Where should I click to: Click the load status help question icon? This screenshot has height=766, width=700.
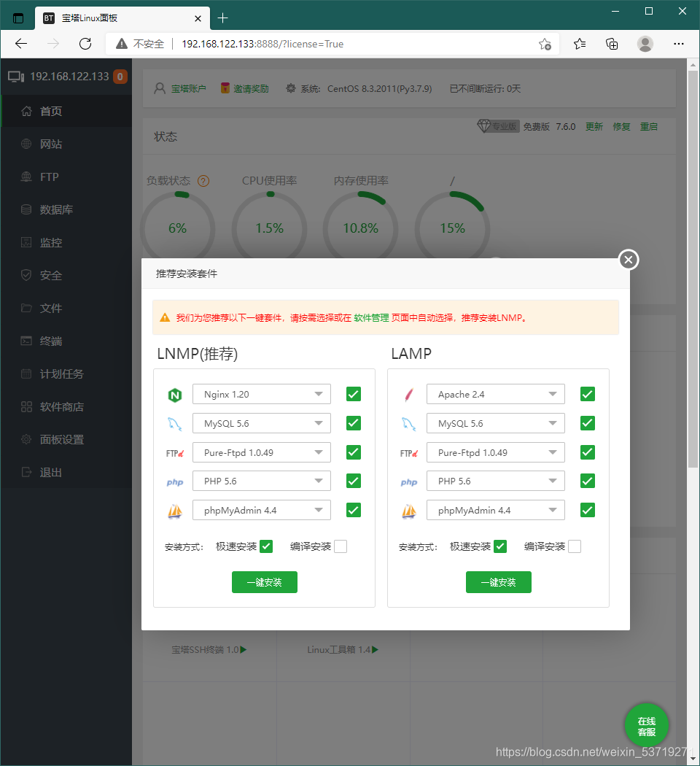pos(203,181)
